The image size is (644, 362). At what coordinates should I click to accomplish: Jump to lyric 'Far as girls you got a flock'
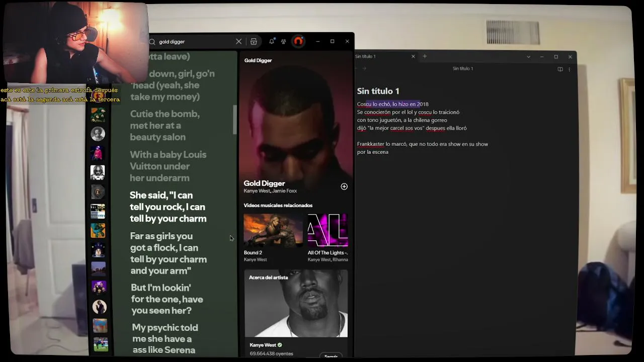click(x=168, y=253)
